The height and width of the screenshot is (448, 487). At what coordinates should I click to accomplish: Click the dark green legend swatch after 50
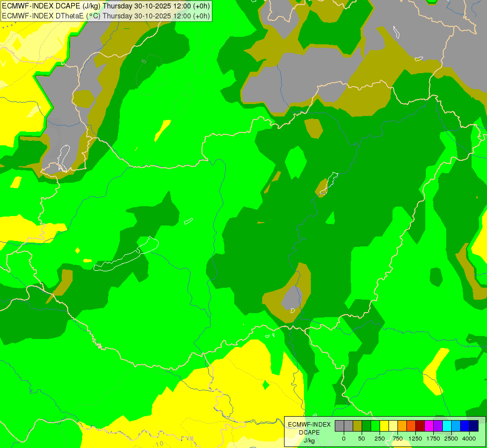tap(367, 426)
